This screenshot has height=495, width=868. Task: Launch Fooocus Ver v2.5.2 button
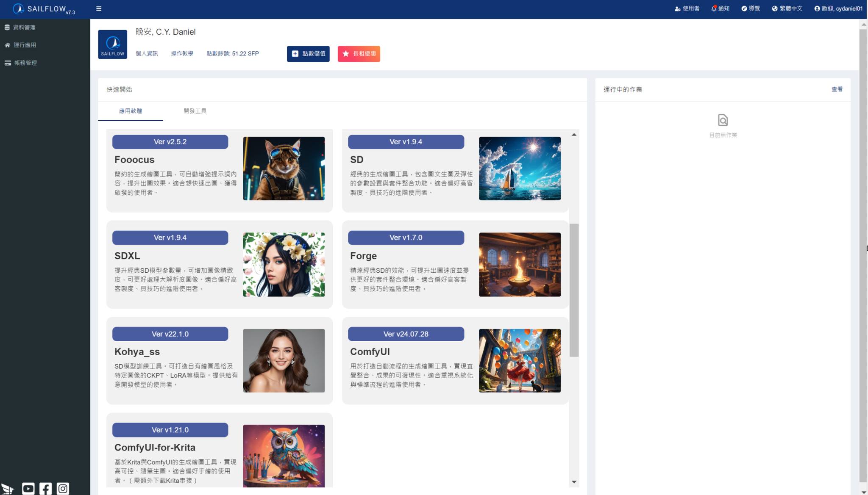coord(170,142)
